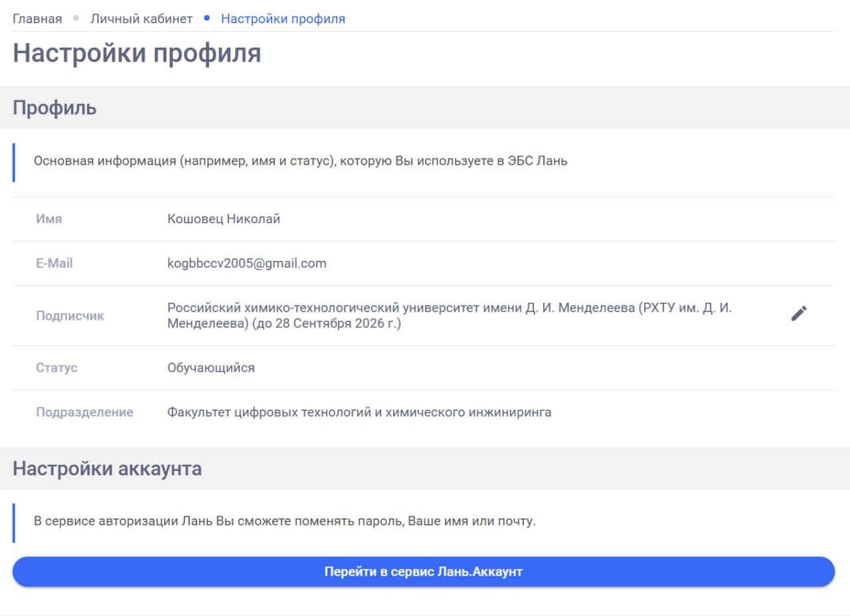Click the university subscriber name text
Image resolution: width=850 pixels, height=616 pixels.
(449, 316)
